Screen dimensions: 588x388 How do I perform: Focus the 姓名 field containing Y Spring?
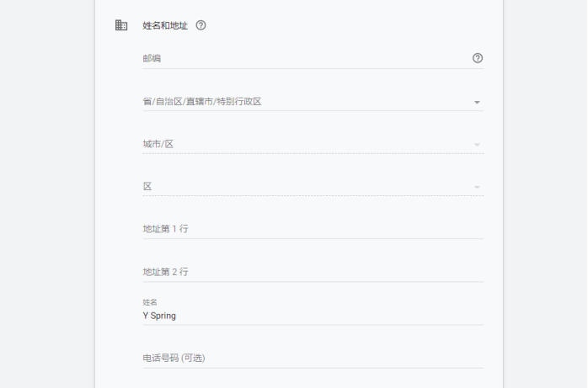click(x=312, y=316)
